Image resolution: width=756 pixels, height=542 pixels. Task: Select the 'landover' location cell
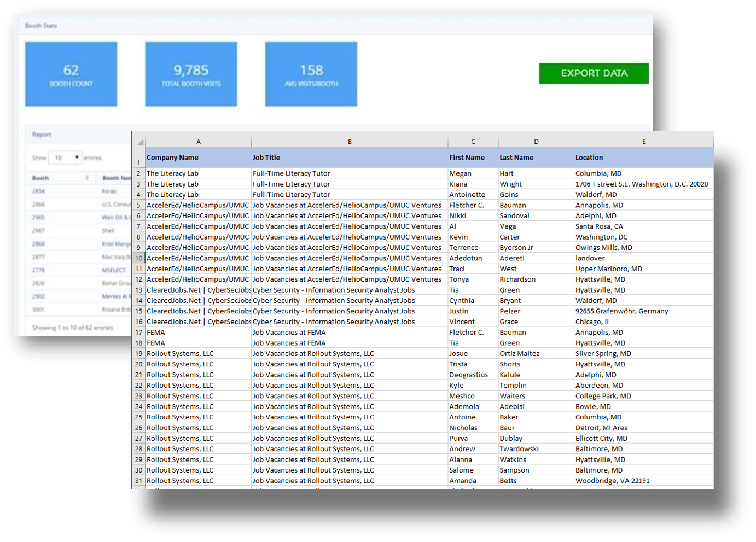point(644,258)
